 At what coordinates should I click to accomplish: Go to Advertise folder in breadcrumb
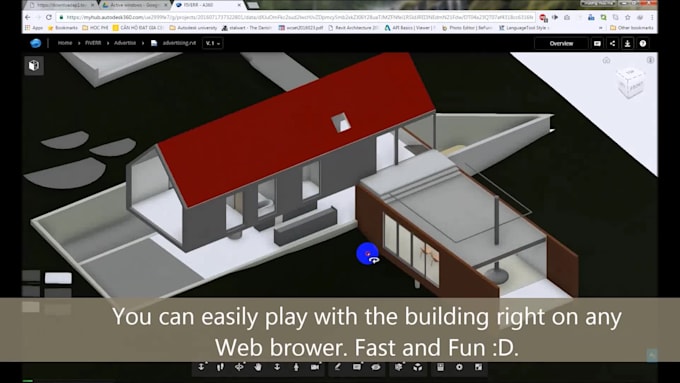tap(125, 43)
